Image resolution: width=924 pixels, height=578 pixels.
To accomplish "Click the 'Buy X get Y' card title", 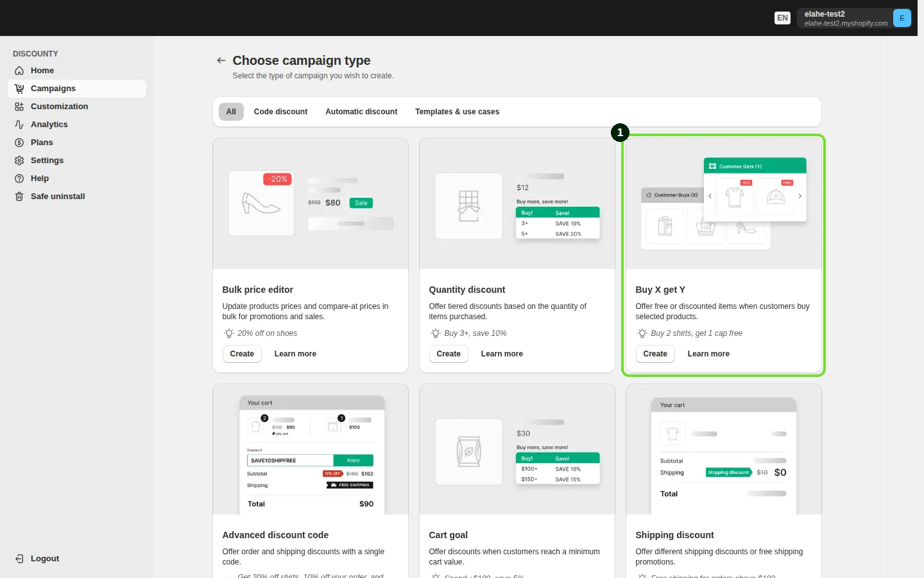I will 660,290.
